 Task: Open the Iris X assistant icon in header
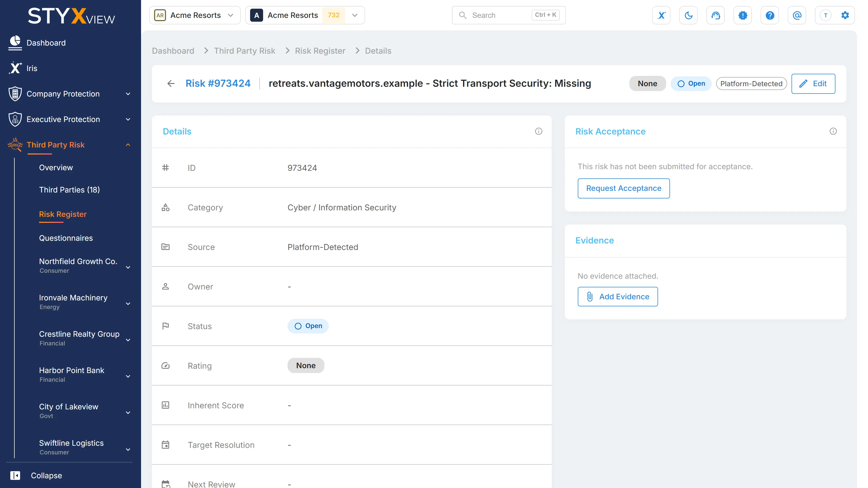pos(661,15)
